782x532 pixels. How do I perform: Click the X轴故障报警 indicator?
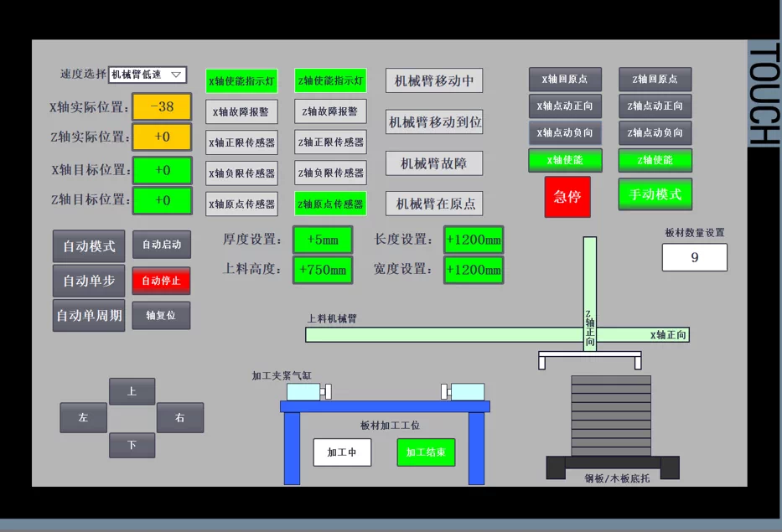click(x=241, y=111)
